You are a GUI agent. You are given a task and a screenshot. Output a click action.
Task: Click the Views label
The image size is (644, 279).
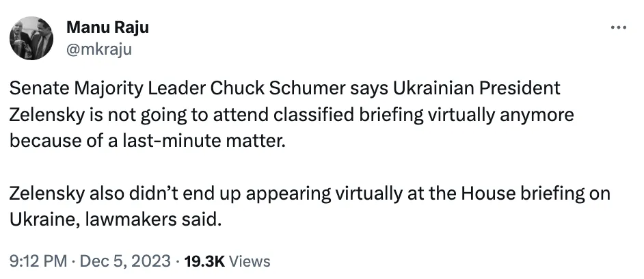click(250, 261)
